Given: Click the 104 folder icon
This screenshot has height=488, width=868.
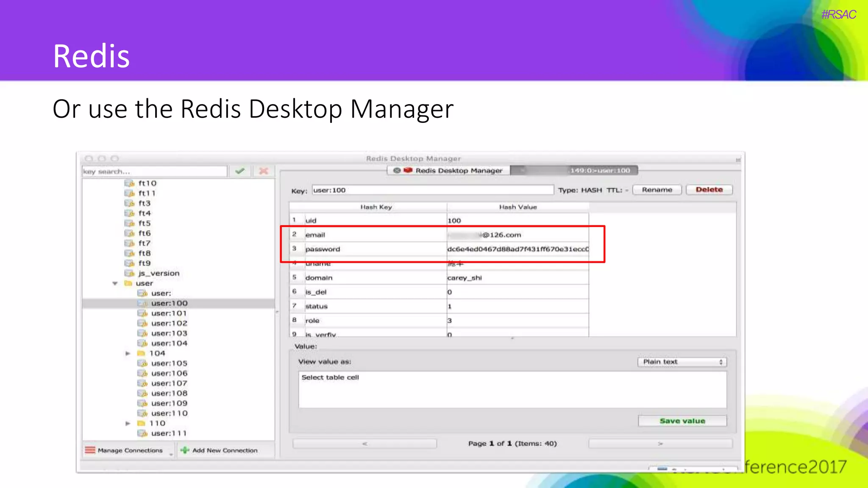Looking at the screenshot, I should tap(141, 353).
